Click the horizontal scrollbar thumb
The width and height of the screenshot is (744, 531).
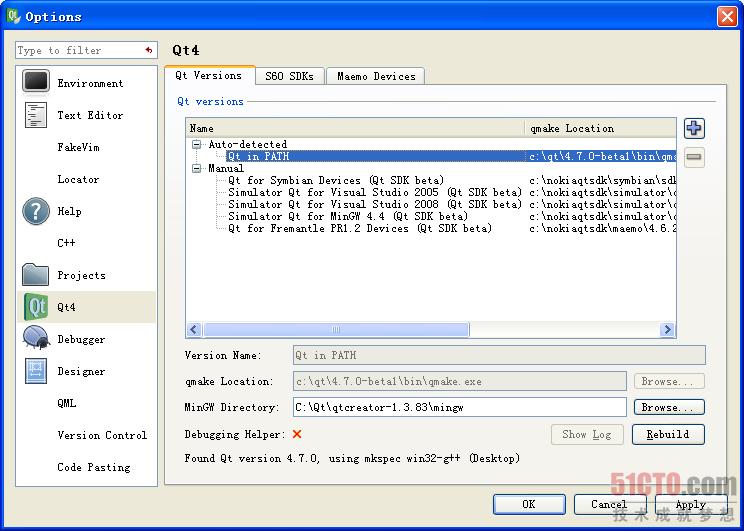[336, 329]
